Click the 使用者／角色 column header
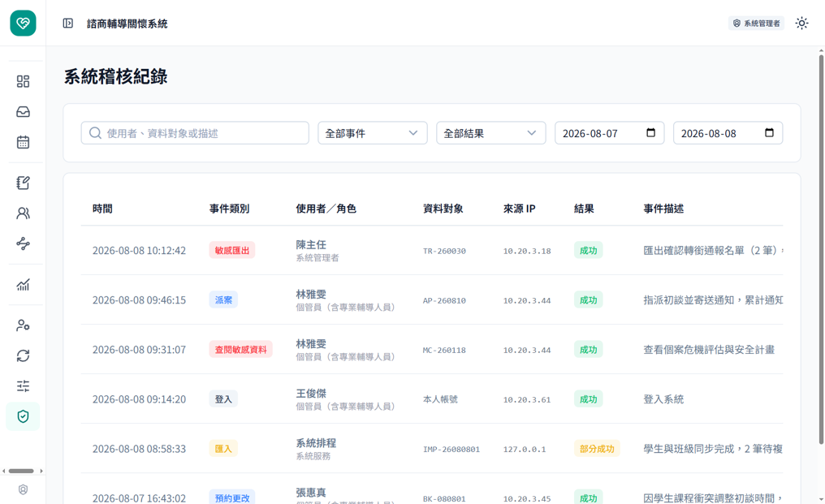 coord(326,209)
